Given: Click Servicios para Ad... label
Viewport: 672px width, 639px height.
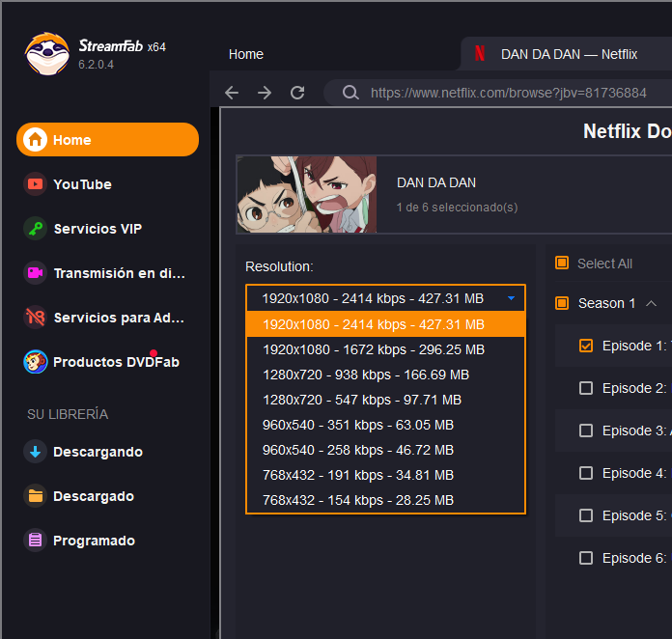Looking at the screenshot, I should tap(119, 318).
